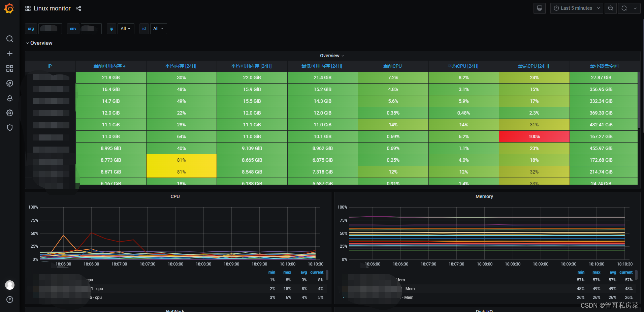The height and width of the screenshot is (312, 644).
Task: Enable TV kiosk view mode
Action: tap(539, 8)
